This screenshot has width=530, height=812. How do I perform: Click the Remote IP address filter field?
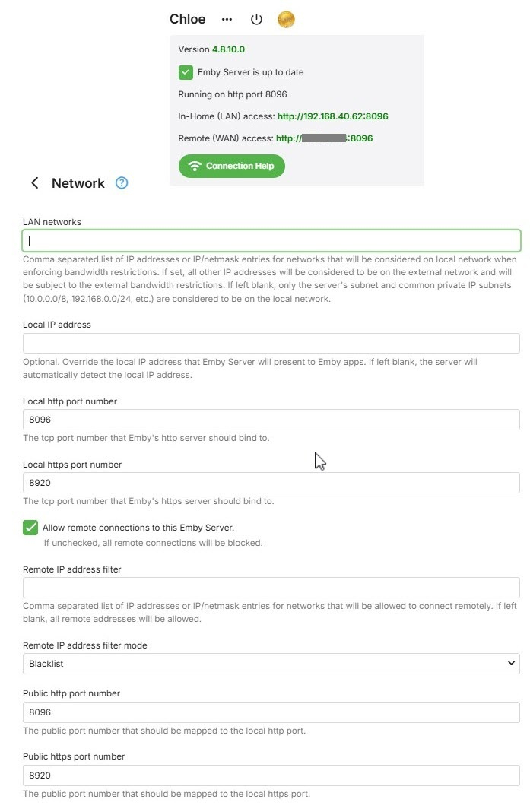(271, 588)
